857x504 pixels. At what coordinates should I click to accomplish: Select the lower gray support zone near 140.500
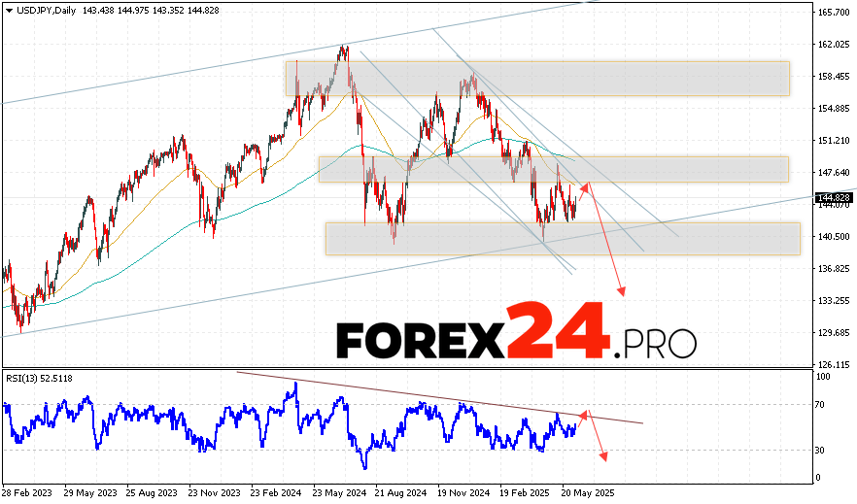tap(563, 238)
